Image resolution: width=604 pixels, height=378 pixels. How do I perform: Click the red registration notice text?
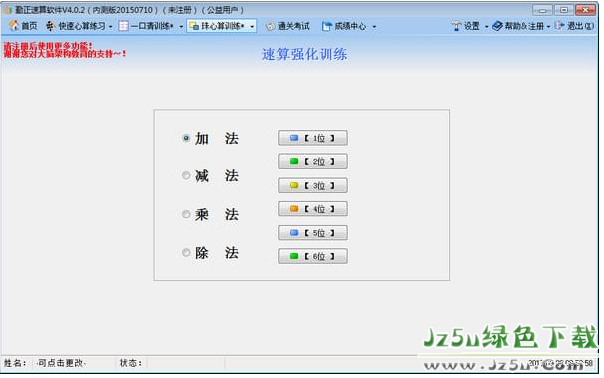click(x=65, y=50)
